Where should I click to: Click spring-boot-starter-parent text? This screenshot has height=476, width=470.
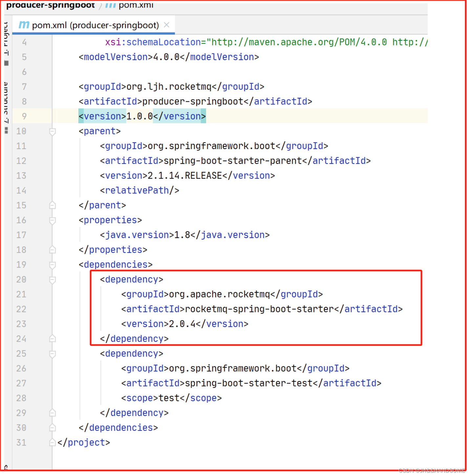(x=233, y=161)
